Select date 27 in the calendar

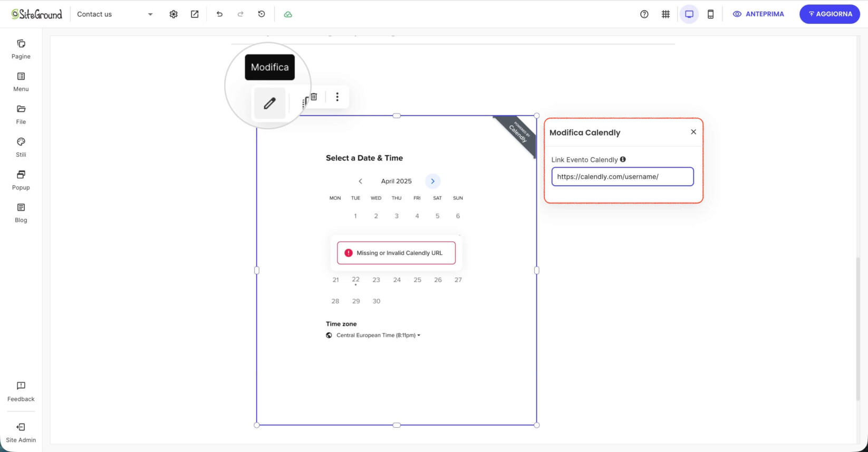point(458,280)
